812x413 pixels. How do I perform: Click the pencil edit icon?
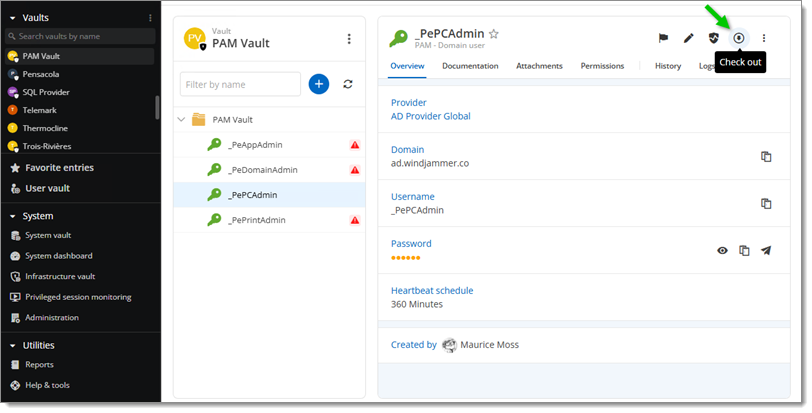tap(688, 38)
